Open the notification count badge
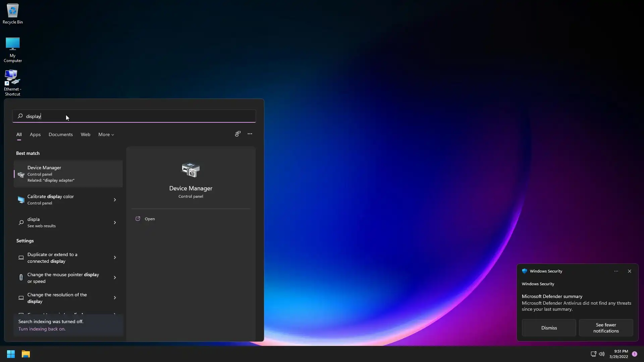644x362 pixels. [x=635, y=354]
